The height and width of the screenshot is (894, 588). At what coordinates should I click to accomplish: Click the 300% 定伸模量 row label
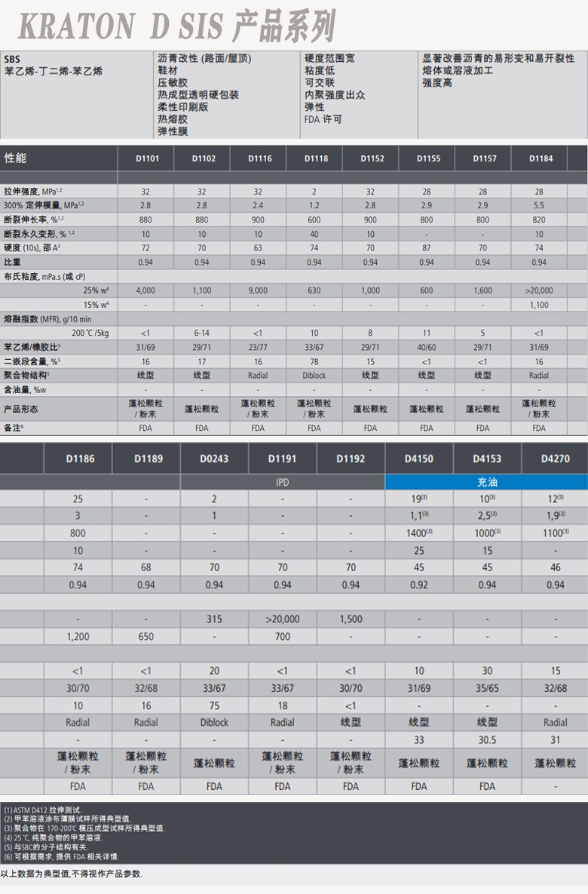[44, 204]
